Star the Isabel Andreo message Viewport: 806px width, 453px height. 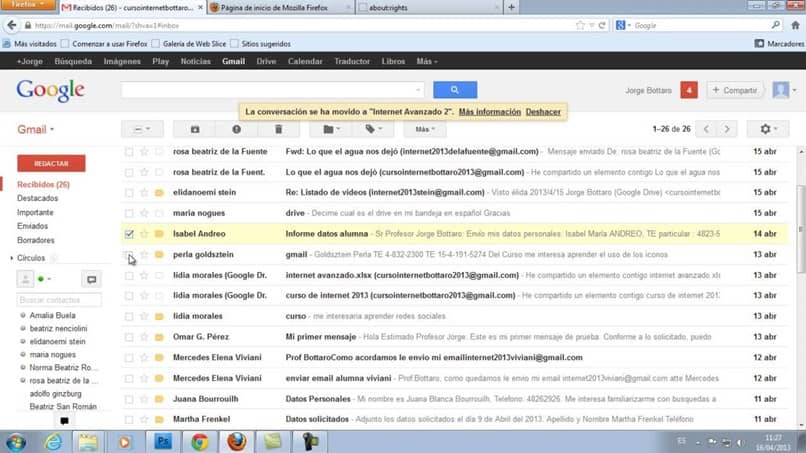(x=144, y=234)
